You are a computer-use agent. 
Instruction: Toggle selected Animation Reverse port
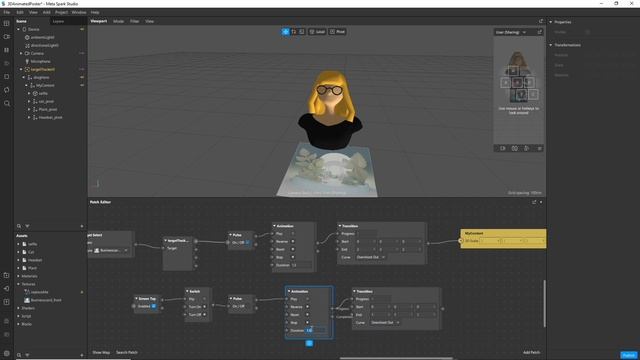click(x=307, y=307)
